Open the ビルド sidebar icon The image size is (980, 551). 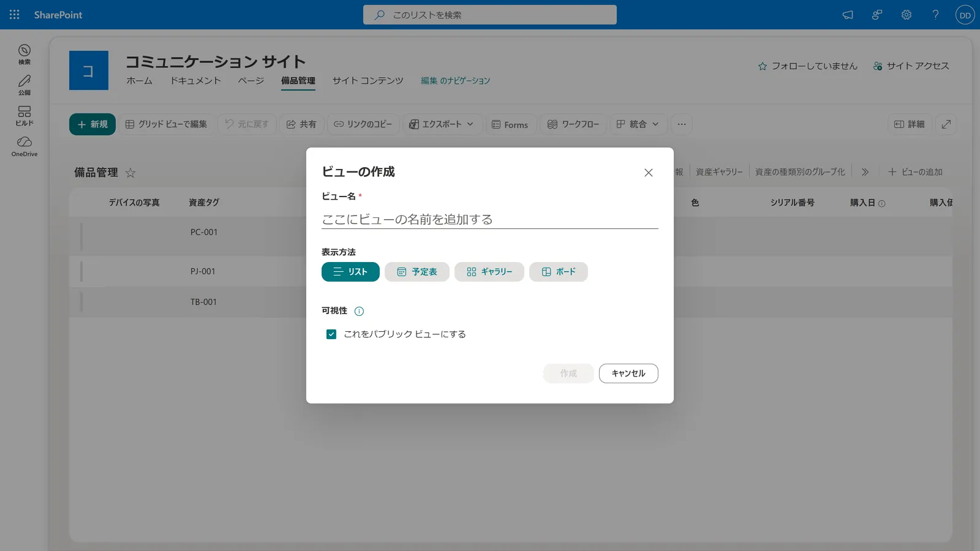pos(24,116)
